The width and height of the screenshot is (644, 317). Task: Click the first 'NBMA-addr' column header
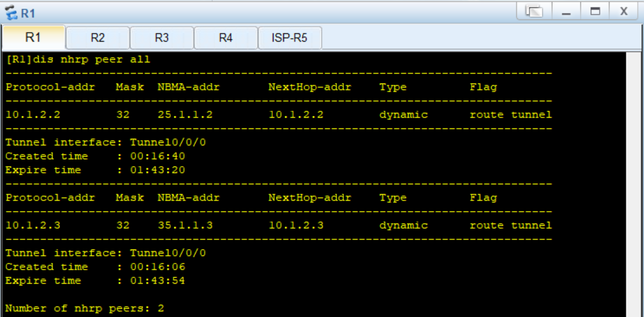[189, 87]
